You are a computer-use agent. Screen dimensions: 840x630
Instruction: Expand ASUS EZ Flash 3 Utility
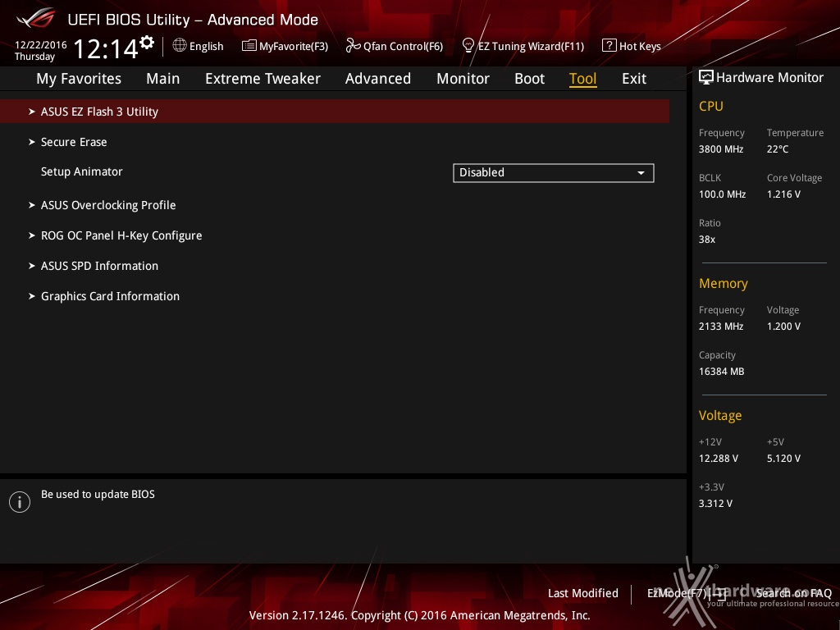(x=335, y=112)
